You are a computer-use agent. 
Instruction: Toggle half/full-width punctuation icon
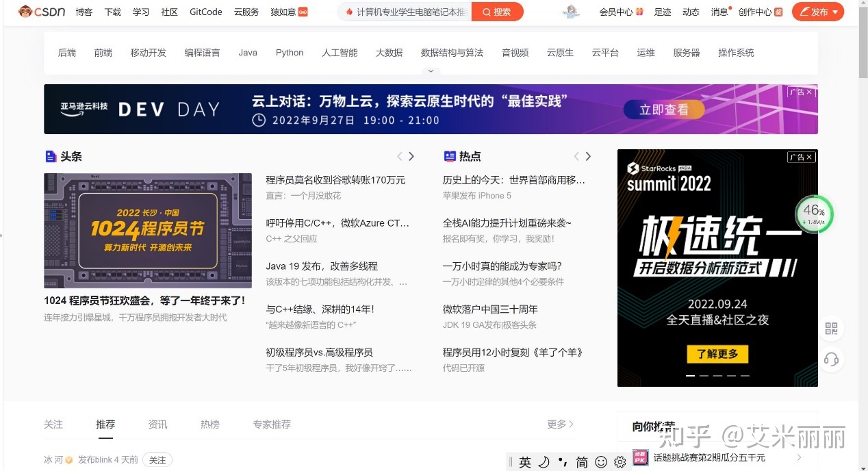[x=562, y=462]
